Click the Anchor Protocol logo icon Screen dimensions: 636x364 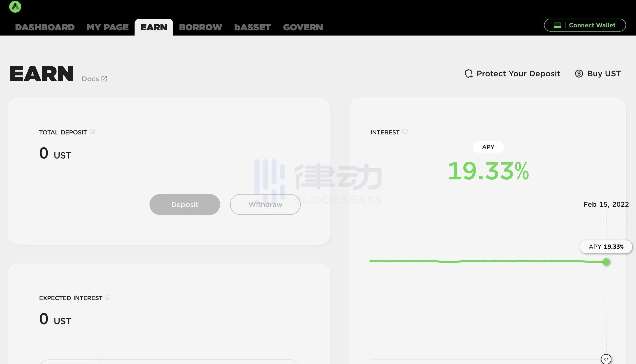(x=15, y=7)
